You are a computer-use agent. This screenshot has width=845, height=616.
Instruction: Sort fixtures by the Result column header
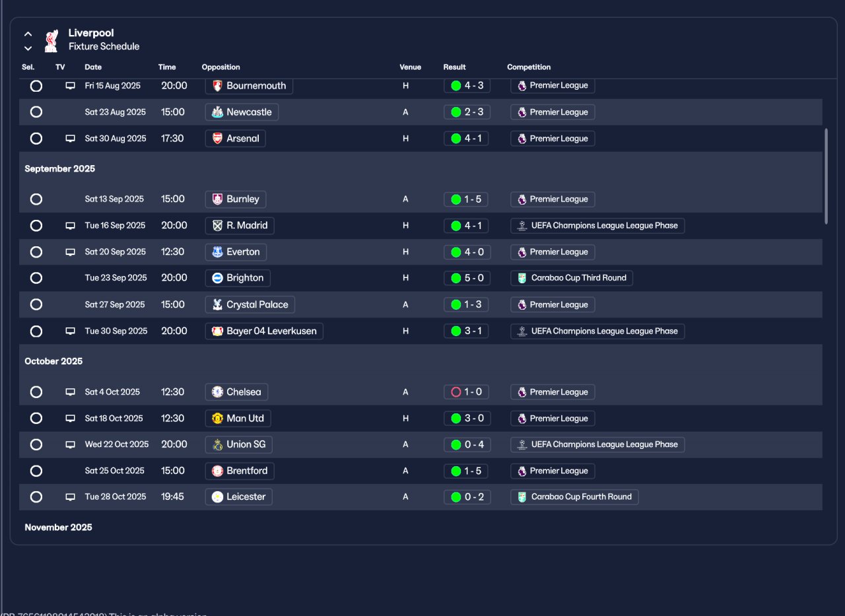point(454,67)
